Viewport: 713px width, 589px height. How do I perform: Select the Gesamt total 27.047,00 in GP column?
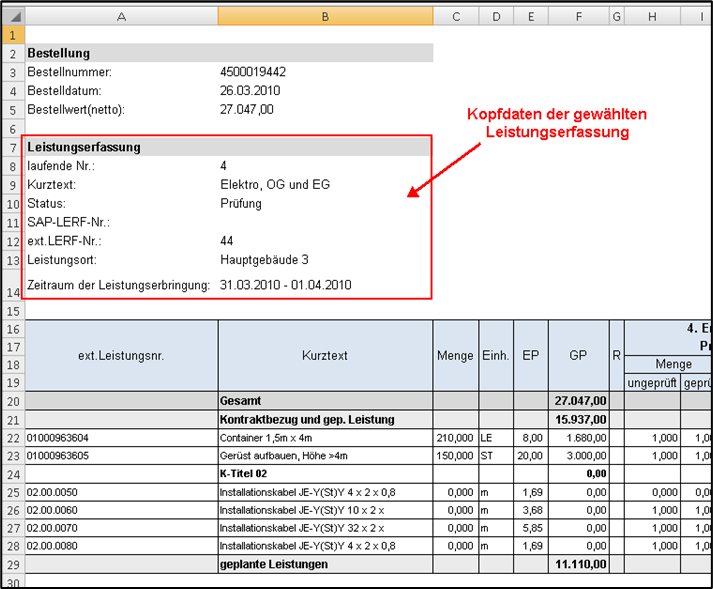click(579, 401)
